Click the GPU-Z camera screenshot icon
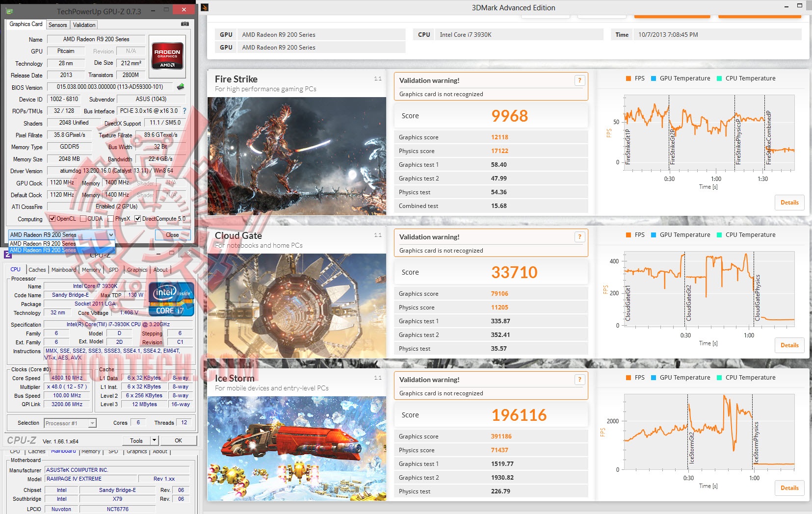 [x=184, y=24]
